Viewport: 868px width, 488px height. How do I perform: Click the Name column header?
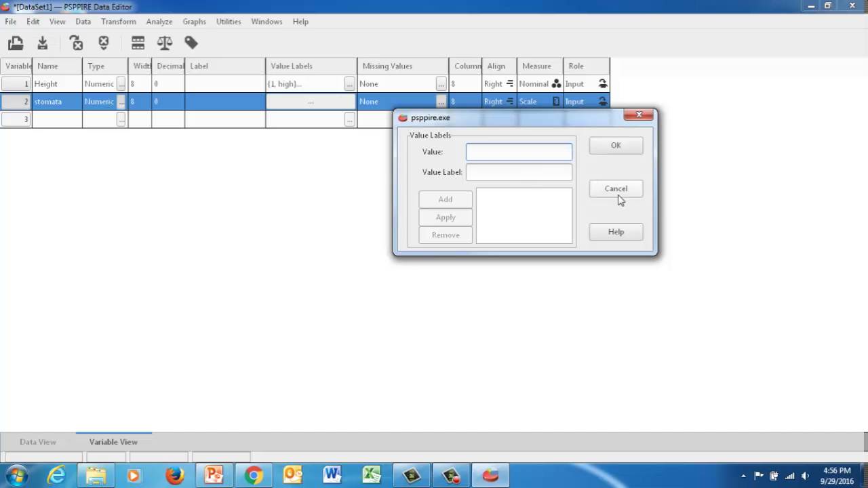click(x=58, y=66)
